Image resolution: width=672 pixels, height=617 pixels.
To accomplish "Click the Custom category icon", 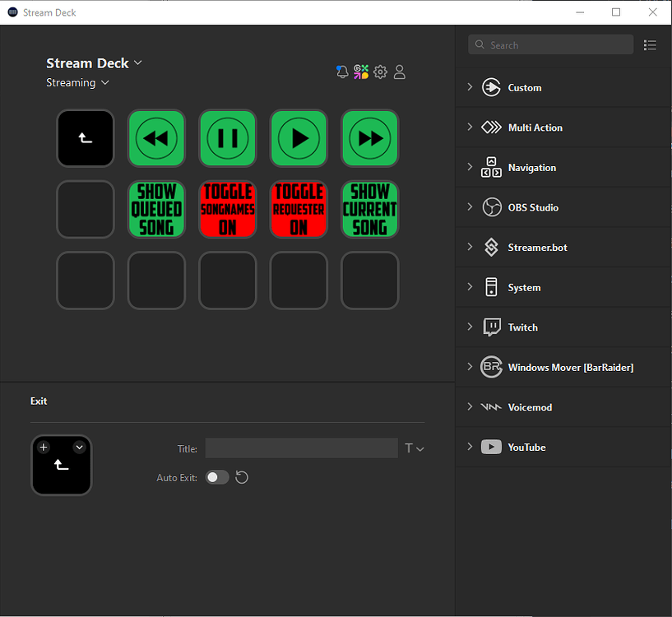I will pyautogui.click(x=491, y=87).
